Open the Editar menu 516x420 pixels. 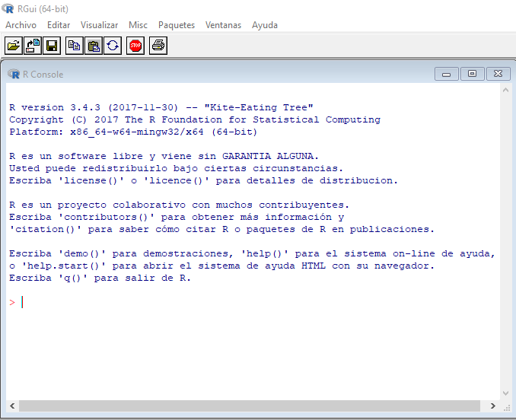(x=59, y=25)
